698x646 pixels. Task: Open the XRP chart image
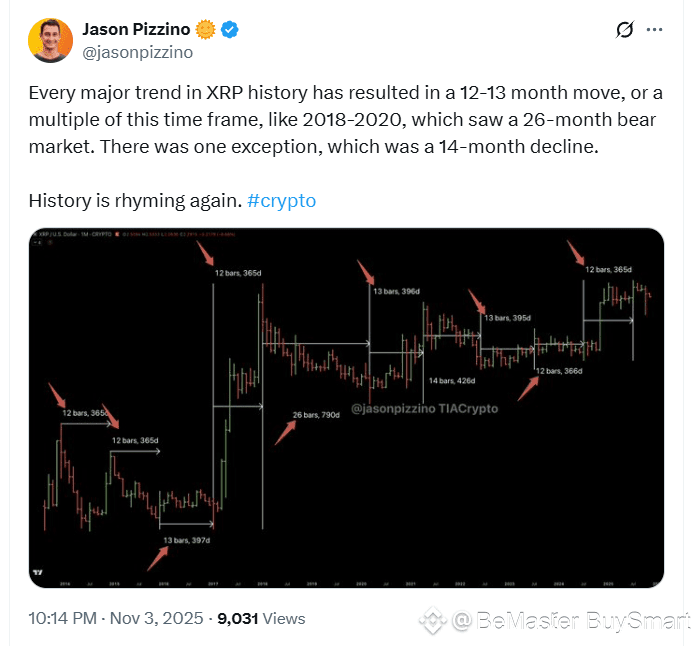point(346,408)
